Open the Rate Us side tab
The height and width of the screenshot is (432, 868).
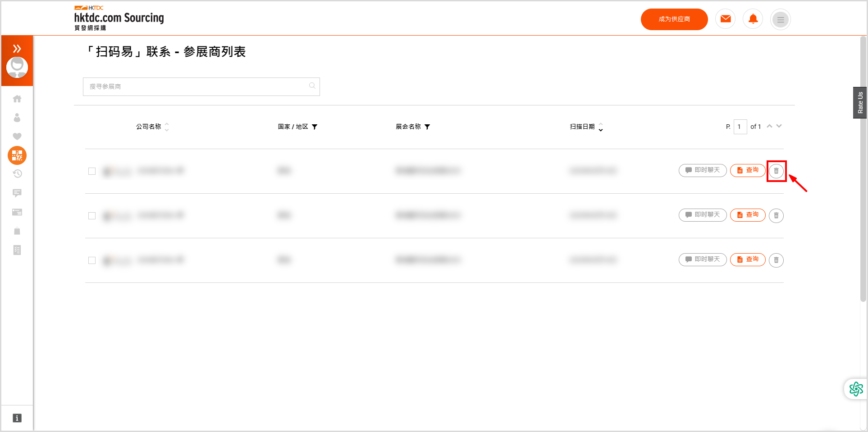860,103
